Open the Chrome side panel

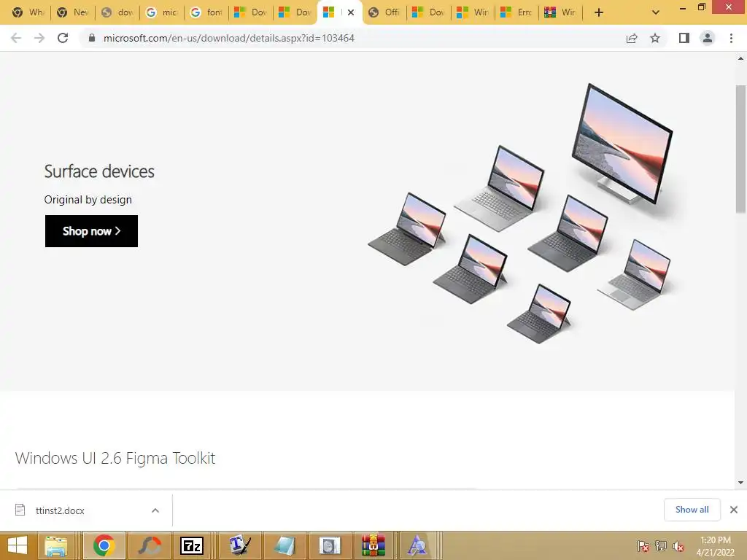click(x=684, y=38)
